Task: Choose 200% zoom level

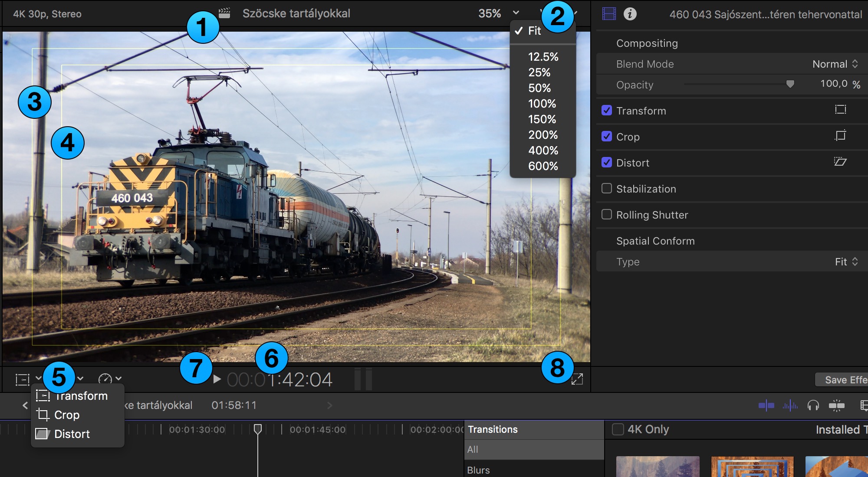Action: [x=542, y=135]
